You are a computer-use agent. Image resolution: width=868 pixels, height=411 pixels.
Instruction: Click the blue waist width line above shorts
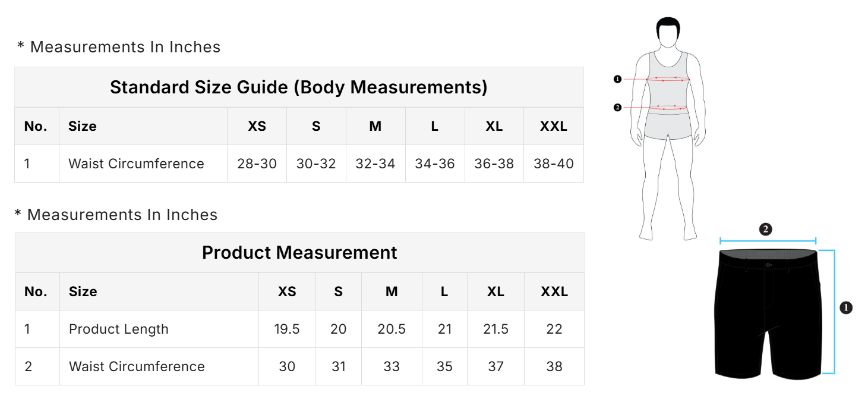tap(768, 241)
